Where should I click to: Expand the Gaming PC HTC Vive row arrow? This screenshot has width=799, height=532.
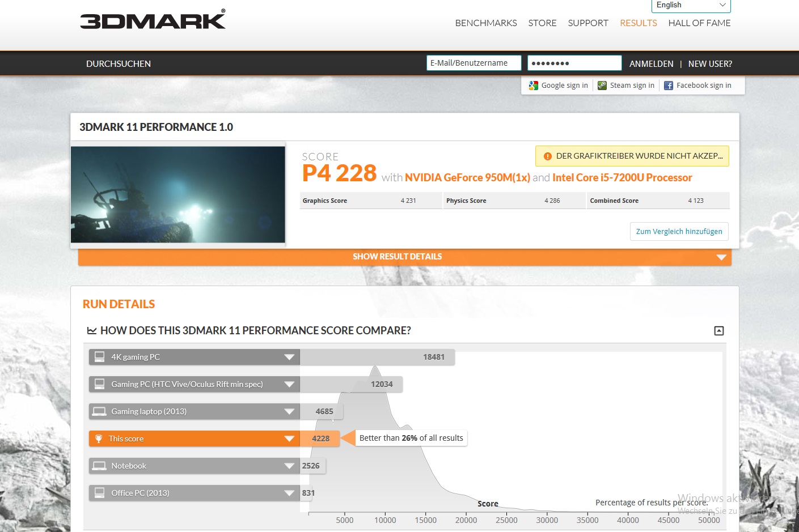coord(289,384)
